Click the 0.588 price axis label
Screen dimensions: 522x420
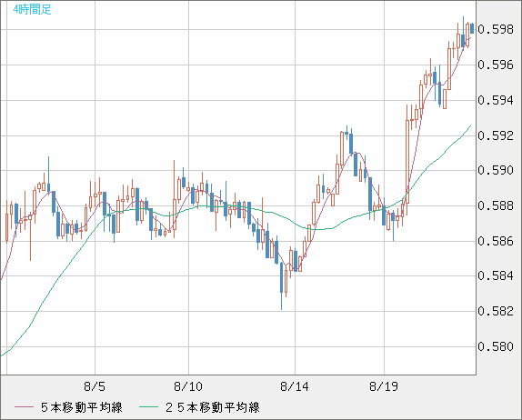click(x=496, y=205)
